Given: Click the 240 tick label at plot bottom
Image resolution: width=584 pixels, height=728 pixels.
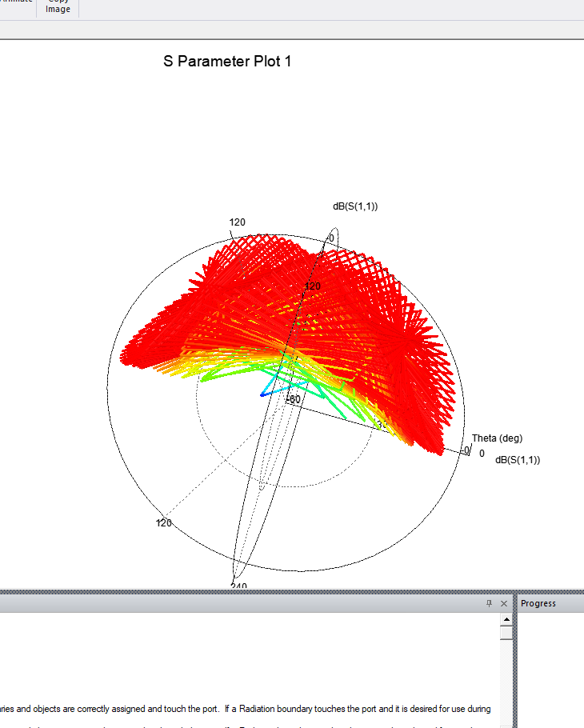Looking at the screenshot, I should pyautogui.click(x=238, y=586).
